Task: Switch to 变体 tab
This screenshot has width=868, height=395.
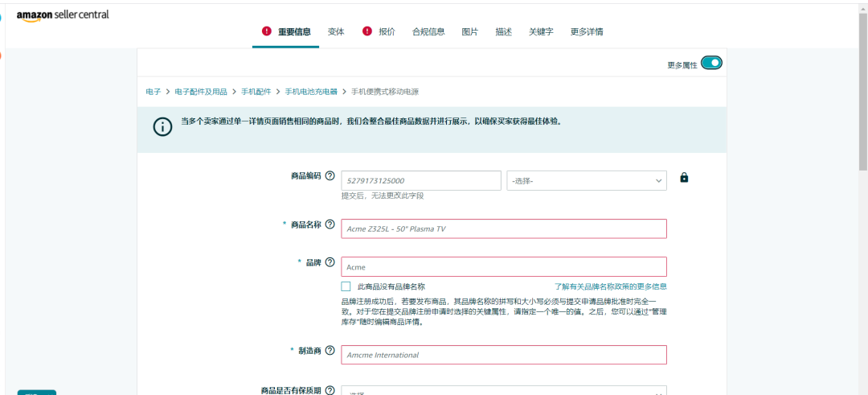Action: 336,32
